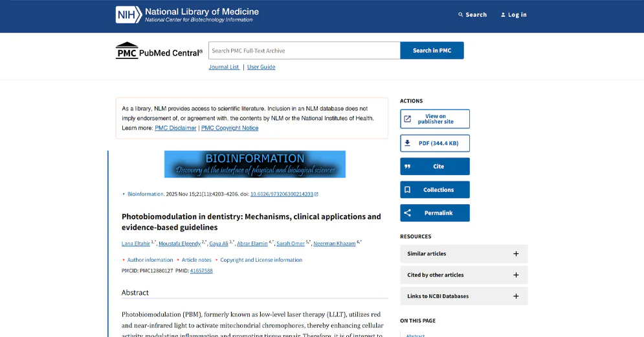Click the download icon on the PDF button
This screenshot has height=337, width=644.
407,143
